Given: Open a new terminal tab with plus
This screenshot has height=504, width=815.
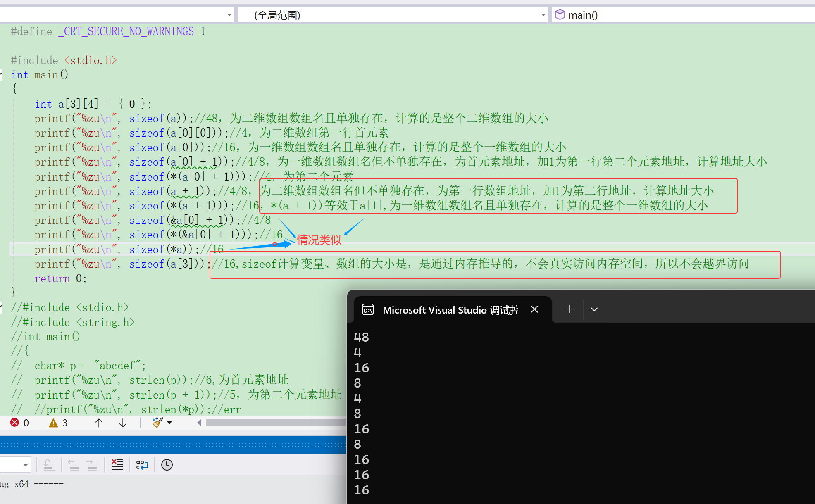Looking at the screenshot, I should (x=570, y=309).
